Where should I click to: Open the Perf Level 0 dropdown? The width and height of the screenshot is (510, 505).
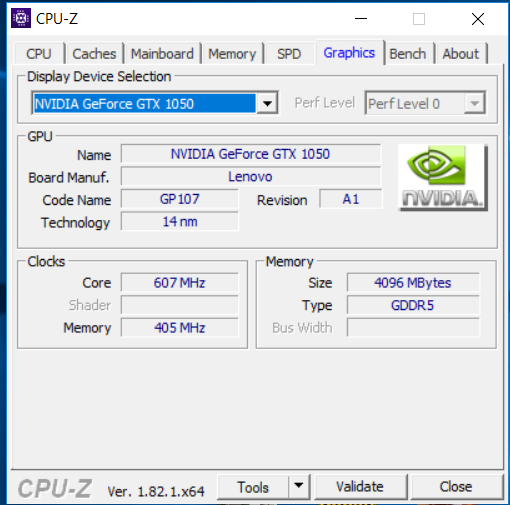(x=425, y=103)
